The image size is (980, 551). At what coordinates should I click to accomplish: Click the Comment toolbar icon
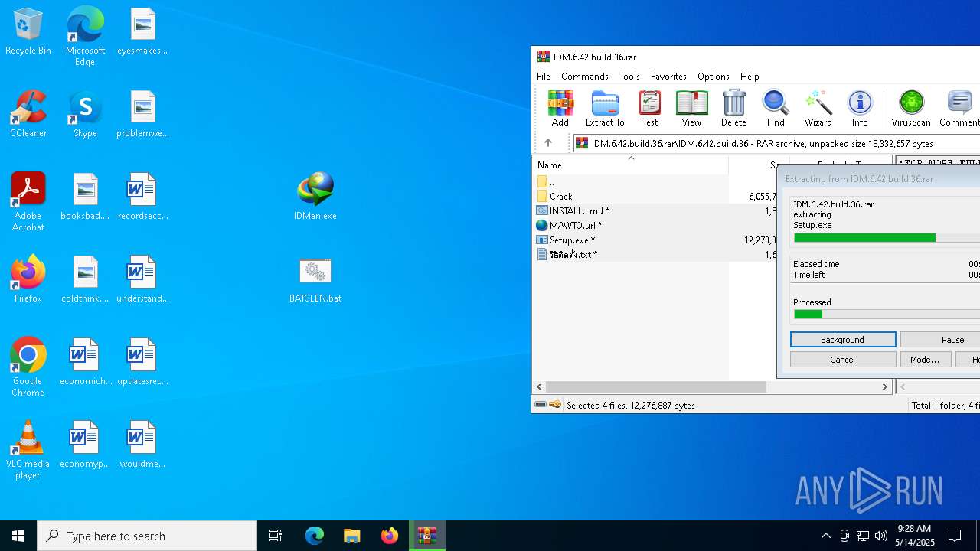pos(959,108)
